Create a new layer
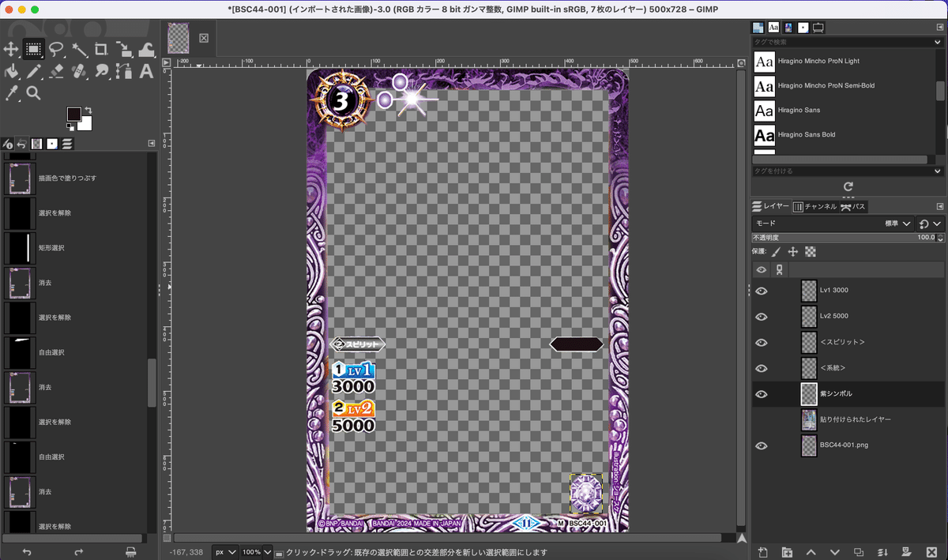Image resolution: width=948 pixels, height=560 pixels. (762, 551)
